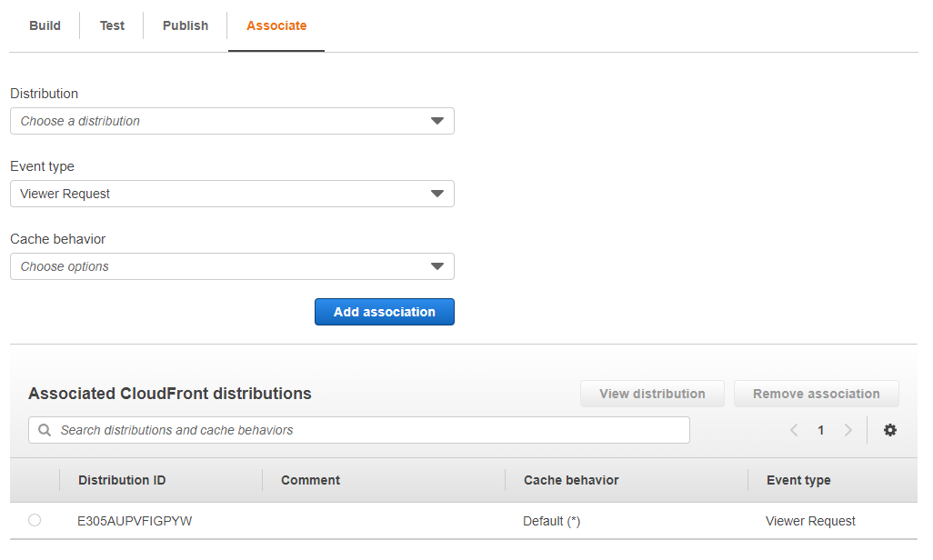933x560 pixels.
Task: Click the Add association button
Action: click(384, 312)
